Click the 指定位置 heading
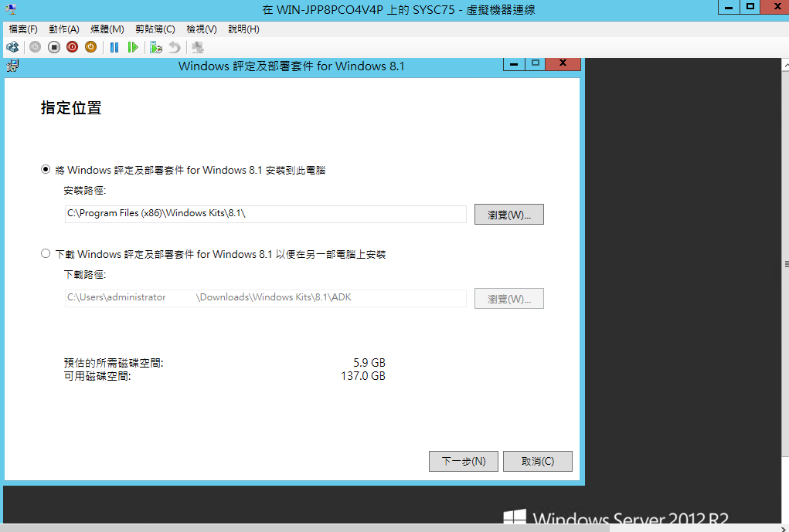The image size is (789, 532). click(71, 107)
